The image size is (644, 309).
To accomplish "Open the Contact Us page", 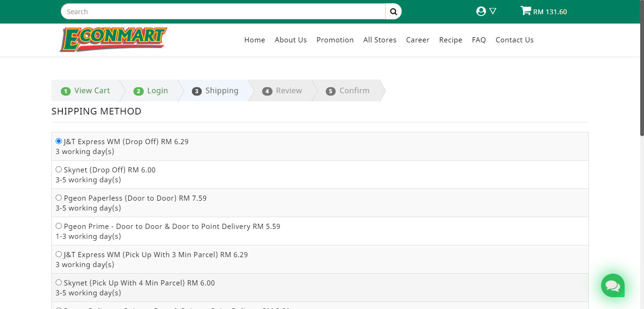I will (x=515, y=40).
